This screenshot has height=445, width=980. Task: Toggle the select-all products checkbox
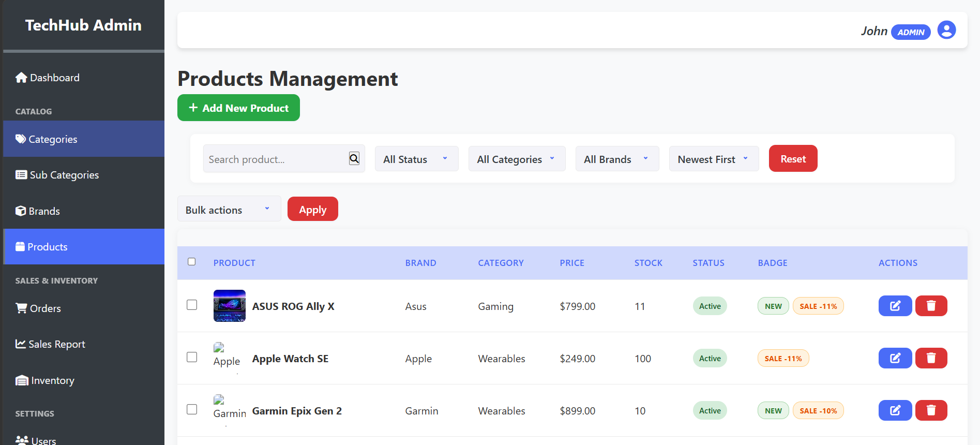tap(192, 262)
